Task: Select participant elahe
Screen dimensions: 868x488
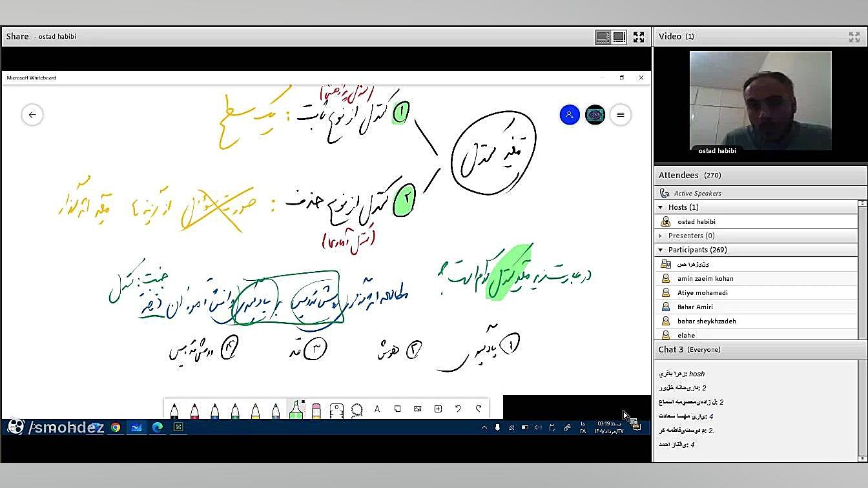Action: coord(756,334)
